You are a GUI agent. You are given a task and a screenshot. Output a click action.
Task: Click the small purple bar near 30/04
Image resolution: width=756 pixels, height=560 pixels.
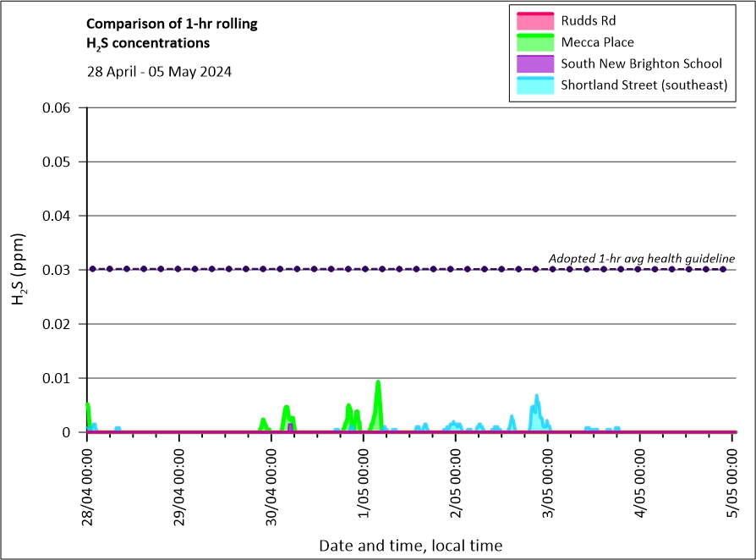[x=290, y=427]
